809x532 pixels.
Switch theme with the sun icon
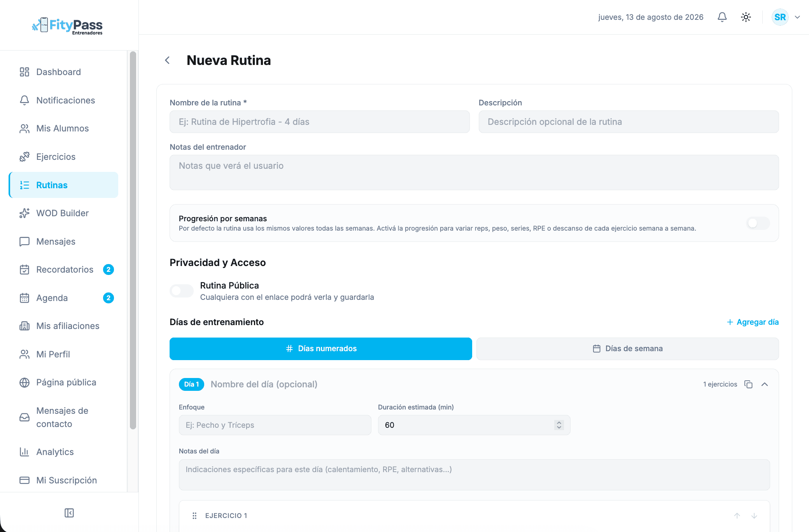[x=746, y=17]
